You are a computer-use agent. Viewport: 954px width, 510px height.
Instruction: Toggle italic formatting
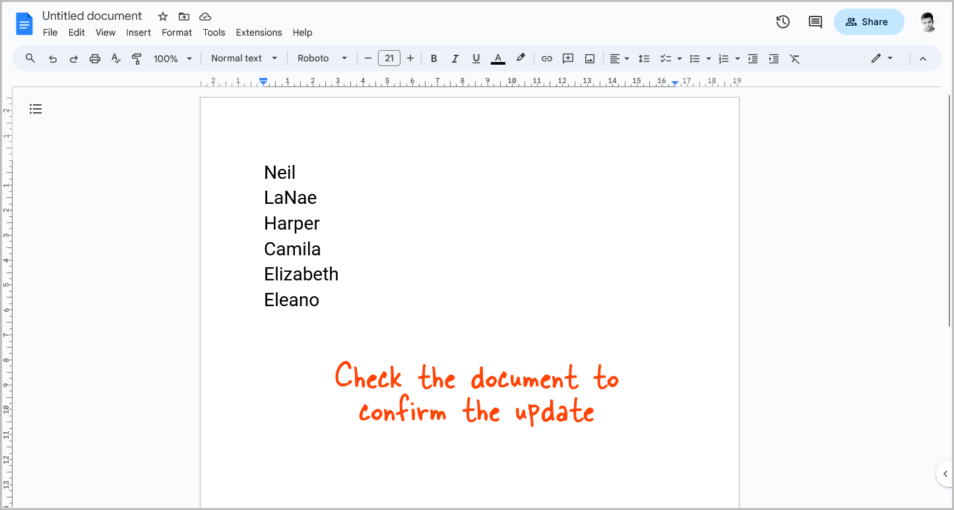point(454,59)
